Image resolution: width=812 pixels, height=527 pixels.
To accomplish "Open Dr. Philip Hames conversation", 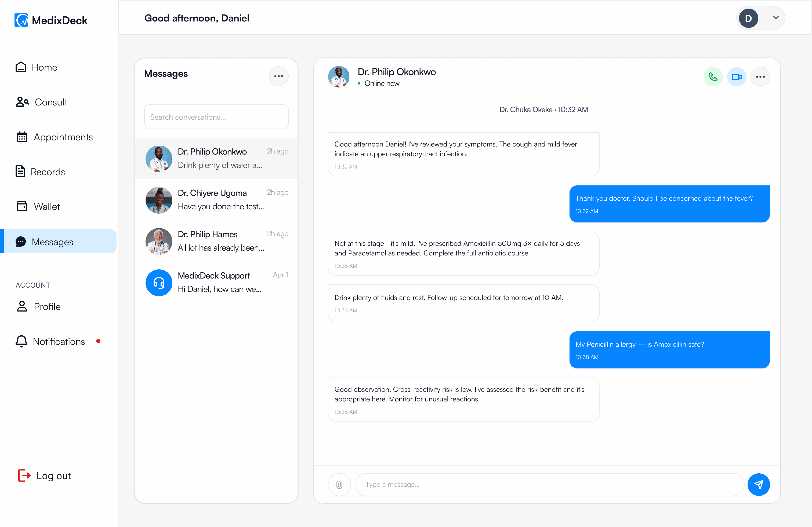I will pyautogui.click(x=216, y=241).
